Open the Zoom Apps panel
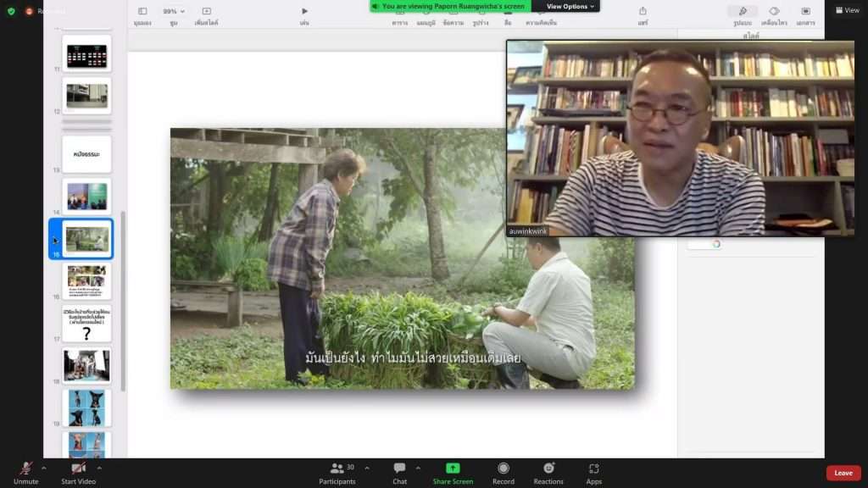Screen dimensions: 868x488 pyautogui.click(x=593, y=474)
